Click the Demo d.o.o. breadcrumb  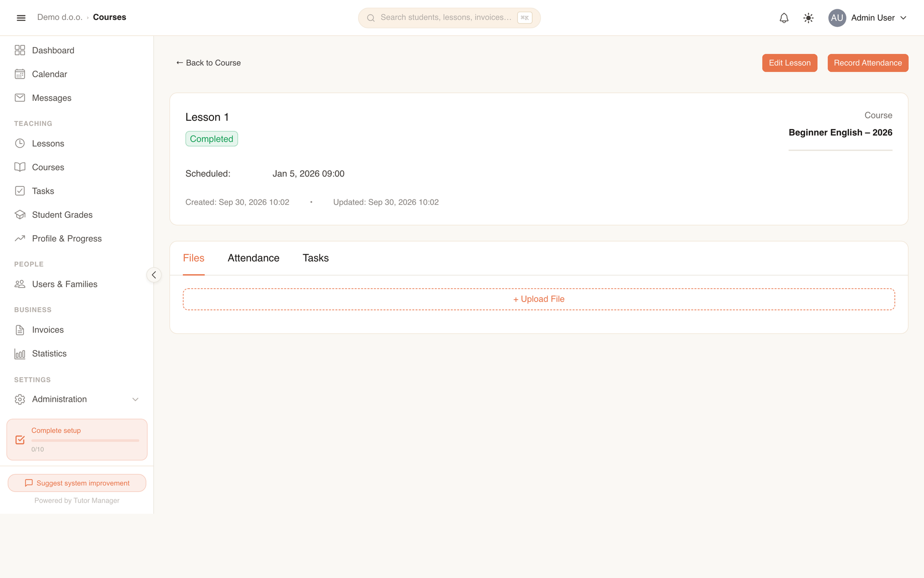pos(60,17)
